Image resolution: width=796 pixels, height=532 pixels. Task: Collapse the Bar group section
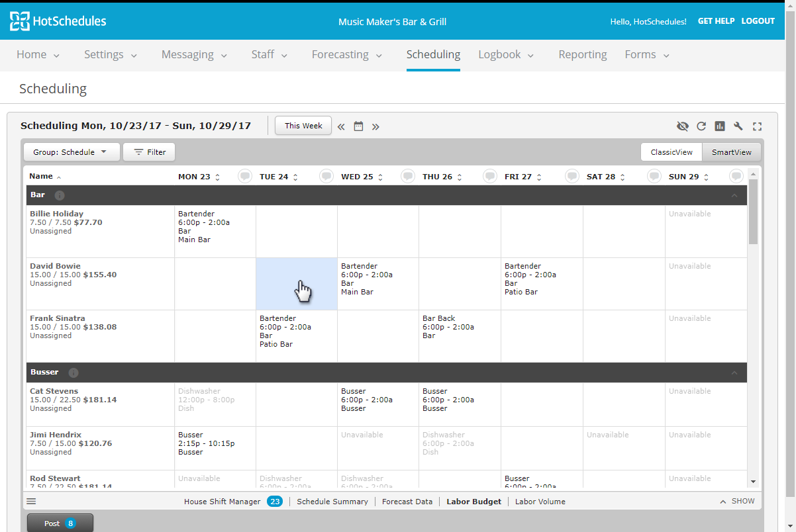pos(734,196)
